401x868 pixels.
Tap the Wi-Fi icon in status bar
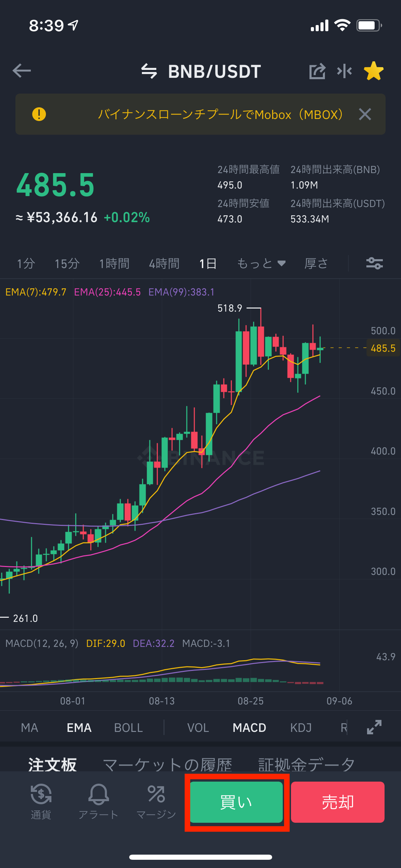pyautogui.click(x=342, y=25)
